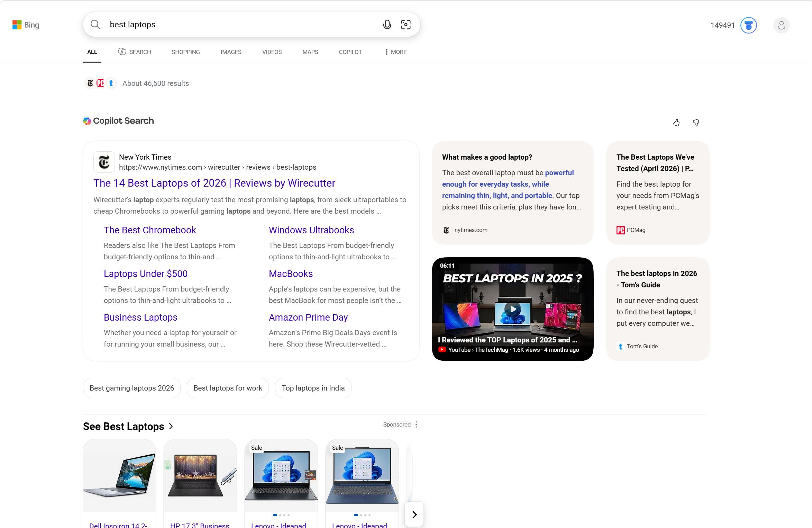
Task: Switch to the Images tab
Action: tap(231, 52)
